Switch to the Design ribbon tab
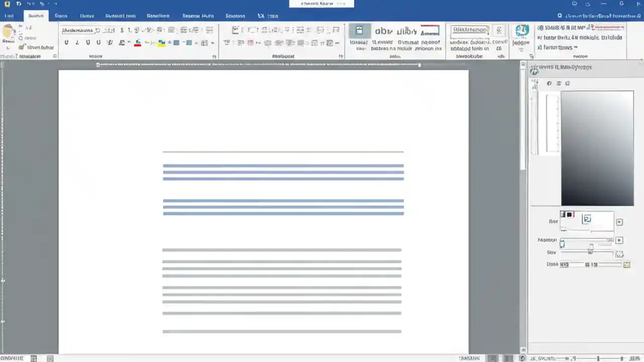Image resolution: width=644 pixels, height=362 pixels. (87, 16)
